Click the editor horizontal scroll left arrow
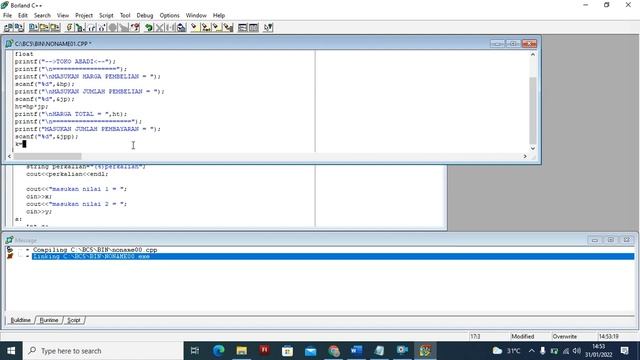This screenshot has height=360, width=640. coord(9,156)
